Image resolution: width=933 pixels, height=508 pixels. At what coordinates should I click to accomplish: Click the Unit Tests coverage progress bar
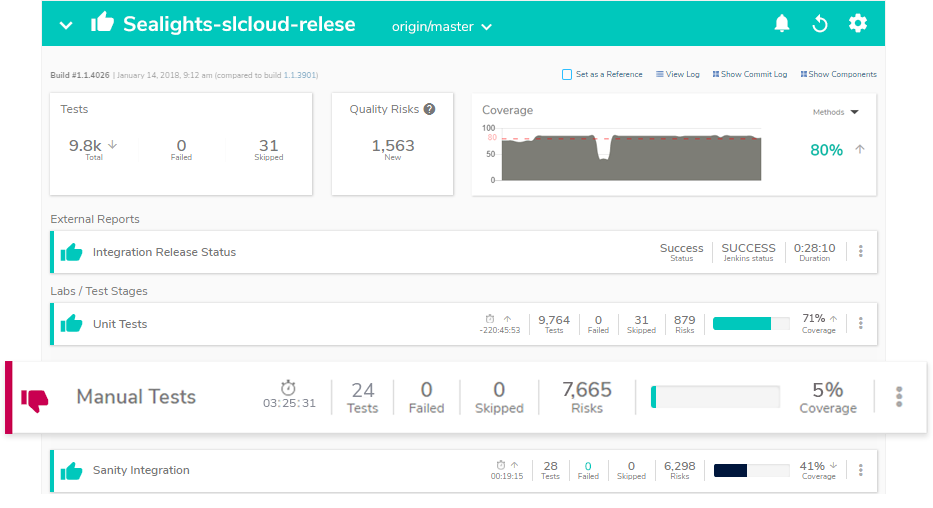point(751,324)
